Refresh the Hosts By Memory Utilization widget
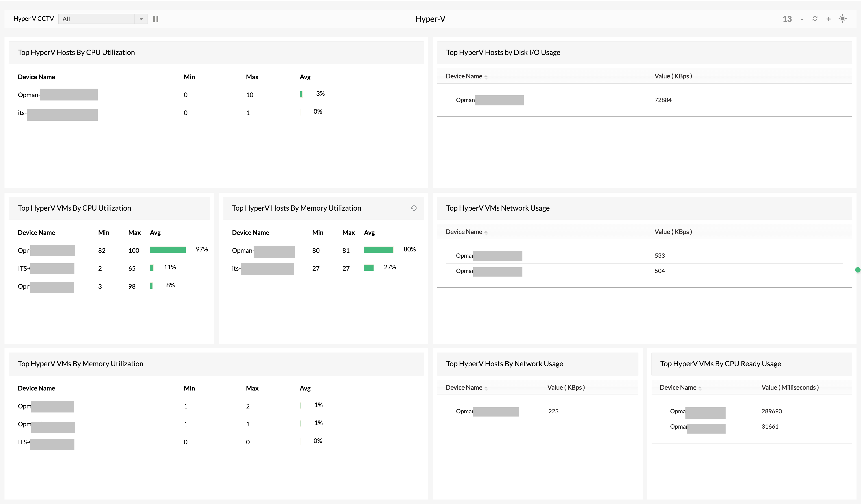This screenshot has width=861, height=504. [x=413, y=208]
